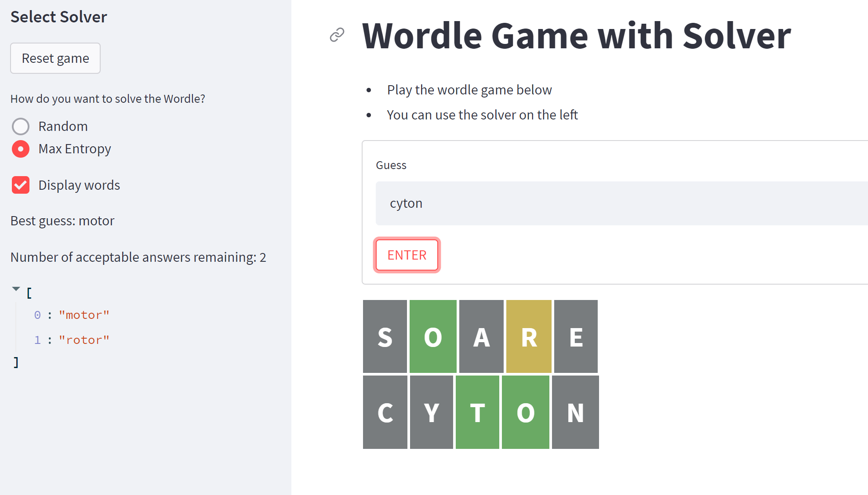Click the Best guess: motor text
The image size is (868, 495).
(62, 220)
